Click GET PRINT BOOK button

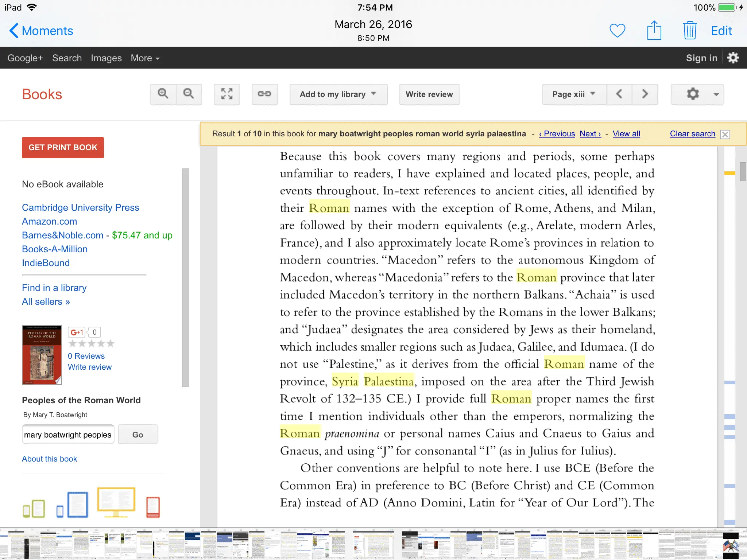63,147
